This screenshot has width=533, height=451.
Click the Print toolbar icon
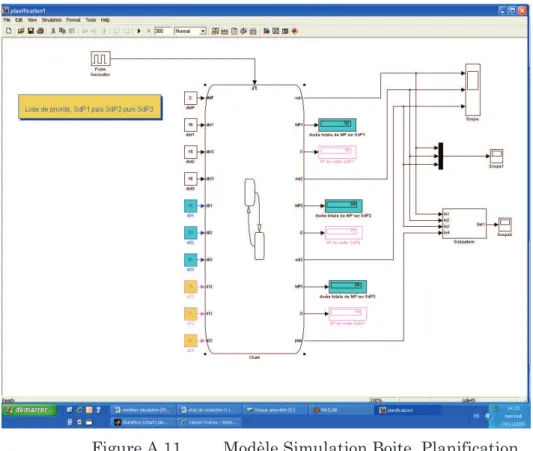point(40,31)
